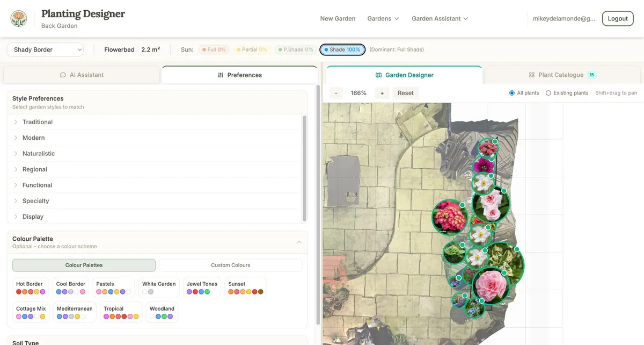The image size is (644, 345).
Task: Zoom in with the plus icon
Action: (x=382, y=92)
